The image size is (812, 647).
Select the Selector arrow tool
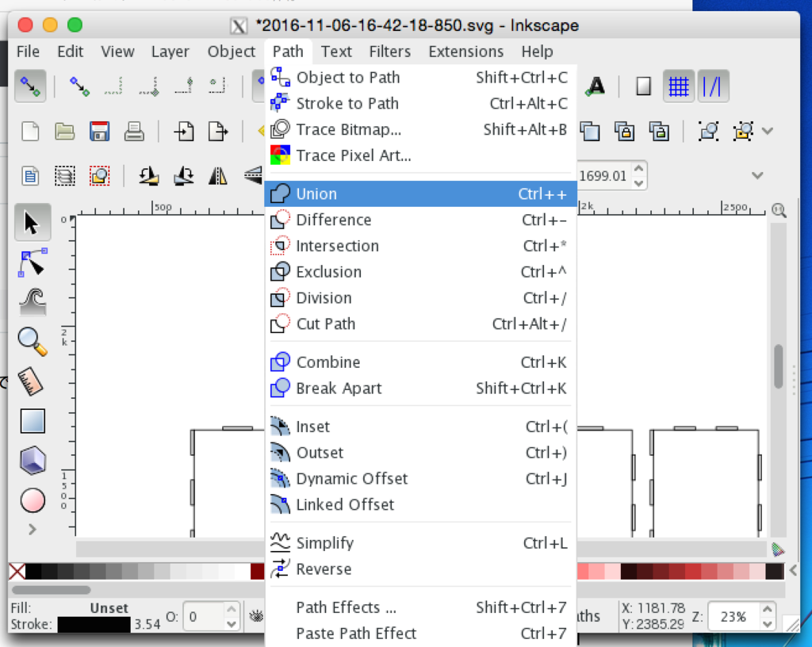[x=32, y=223]
